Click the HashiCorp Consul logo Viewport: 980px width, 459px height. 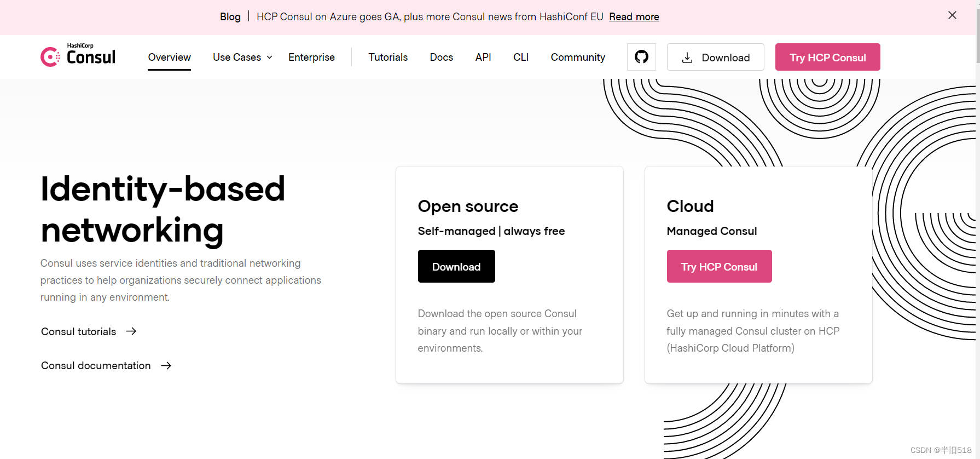[78, 55]
